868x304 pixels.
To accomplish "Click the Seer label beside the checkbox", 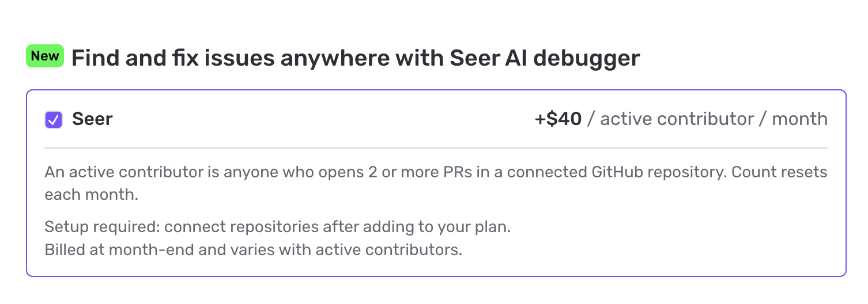I will (x=92, y=119).
